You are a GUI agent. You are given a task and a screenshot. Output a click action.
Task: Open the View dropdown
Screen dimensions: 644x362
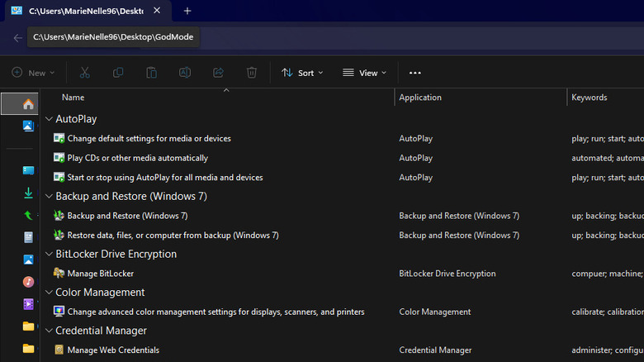coord(365,73)
